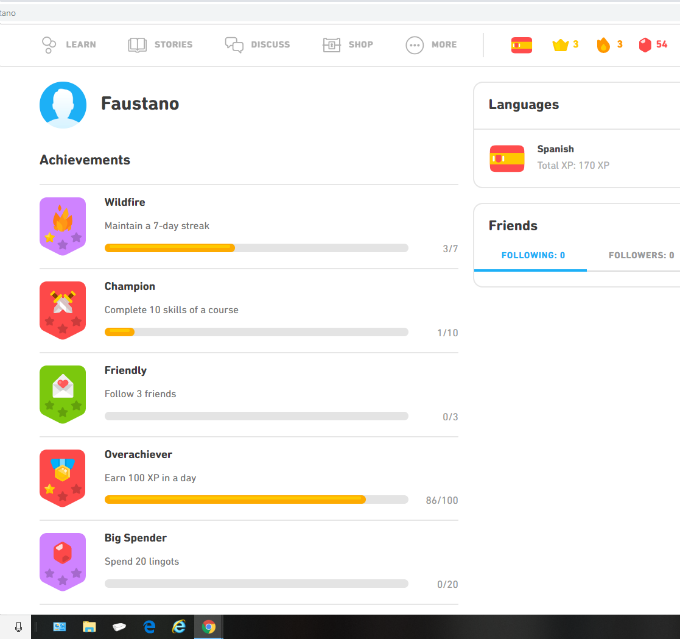
Task: Click the 1/10 progress value
Action: click(x=448, y=333)
